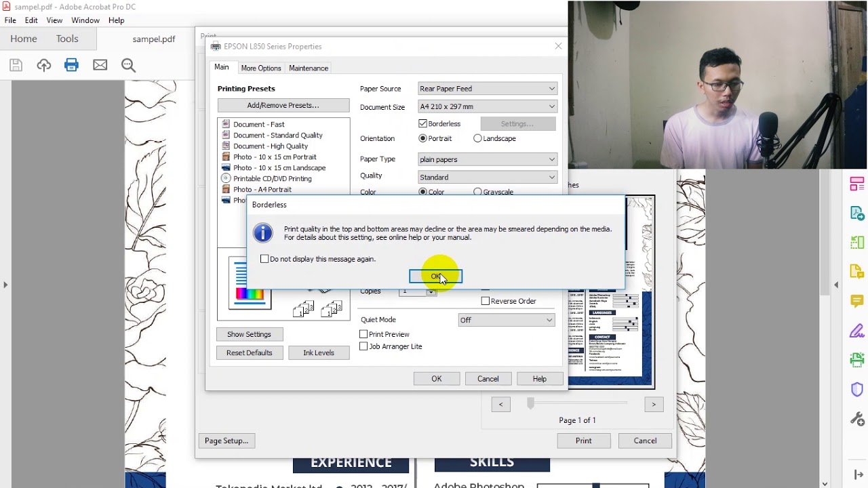
Task: Open the wrench More Tools icon in sidebar
Action: pos(856,418)
